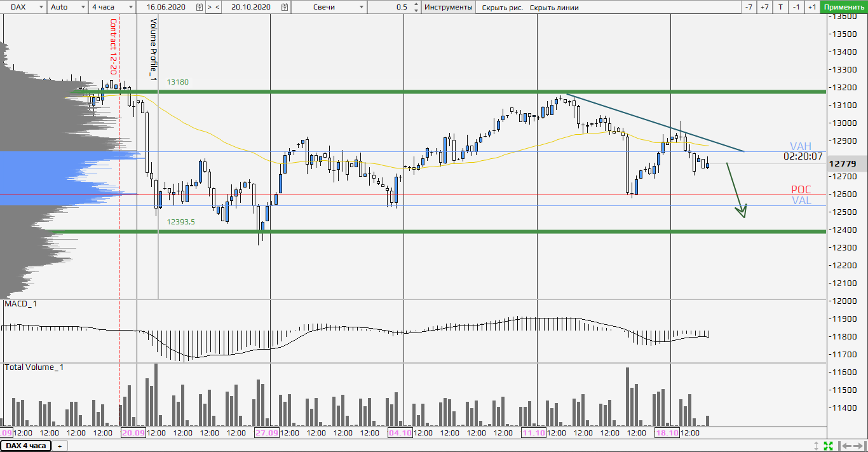Click the '> <' date range compress button
Screen dimensions: 868x452
pyautogui.click(x=214, y=7)
